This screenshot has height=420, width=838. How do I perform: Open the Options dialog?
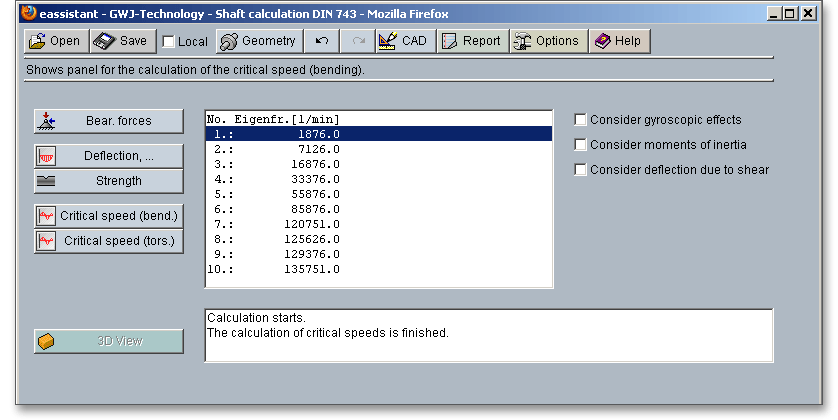[547, 41]
